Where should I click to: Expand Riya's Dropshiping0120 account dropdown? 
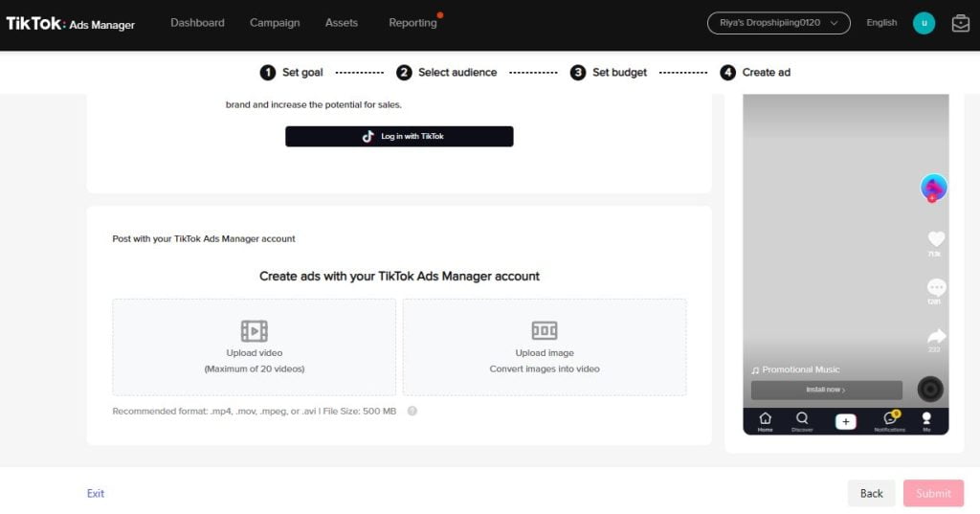point(778,23)
